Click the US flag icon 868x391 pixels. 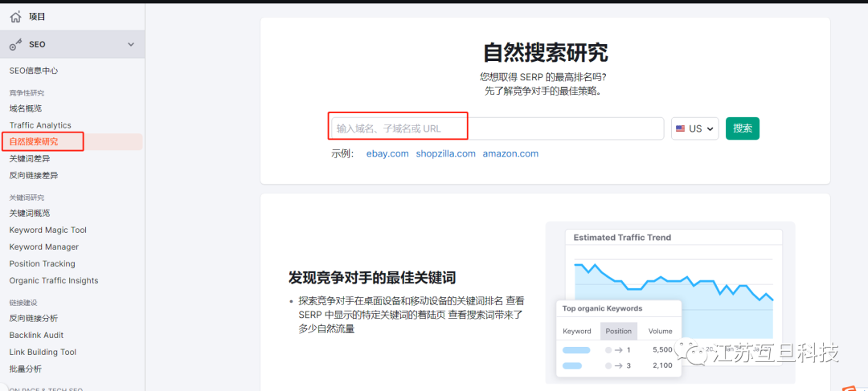[681, 128]
